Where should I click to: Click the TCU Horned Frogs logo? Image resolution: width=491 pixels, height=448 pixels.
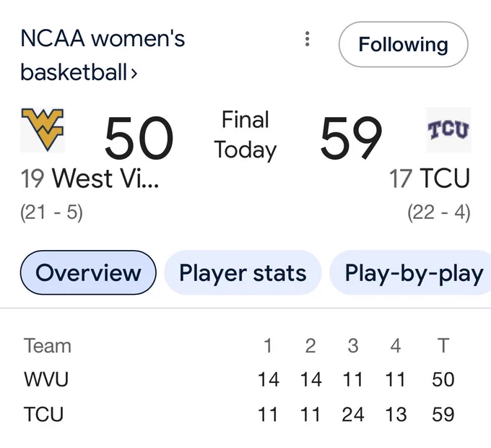[448, 129]
